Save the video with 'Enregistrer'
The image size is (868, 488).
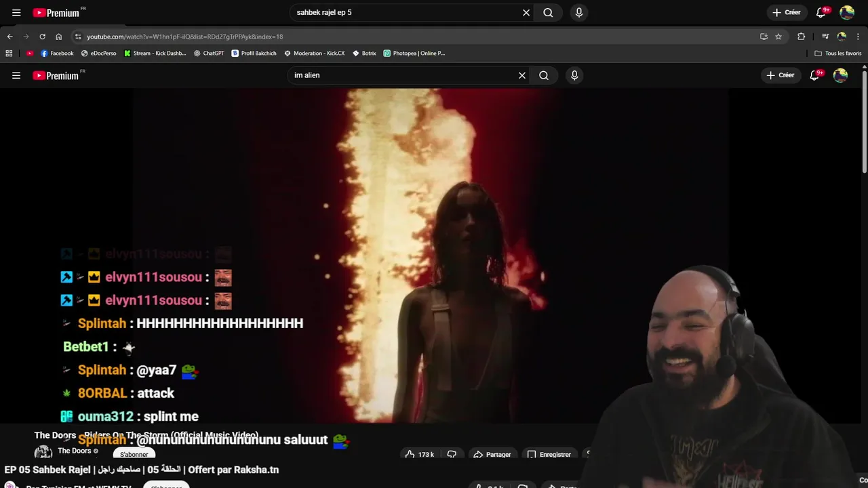pos(549,454)
